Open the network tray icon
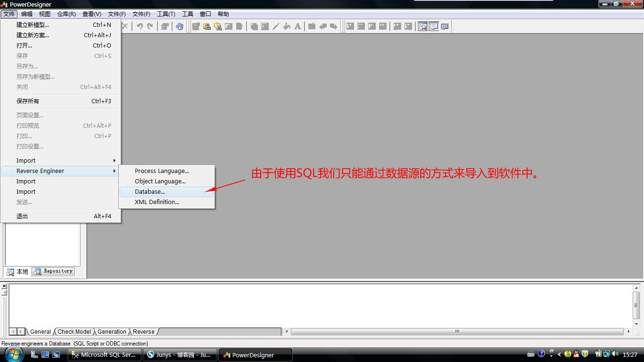 tap(606, 354)
